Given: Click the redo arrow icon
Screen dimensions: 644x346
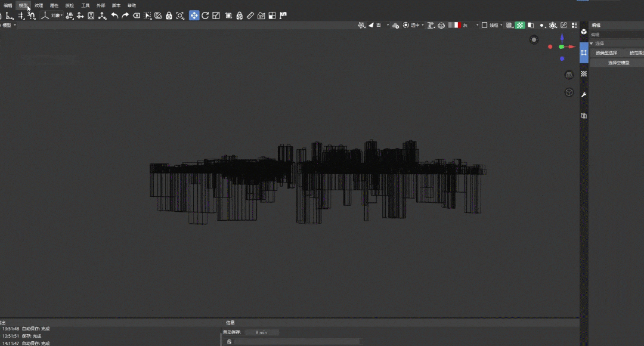Looking at the screenshot, I should 125,16.
